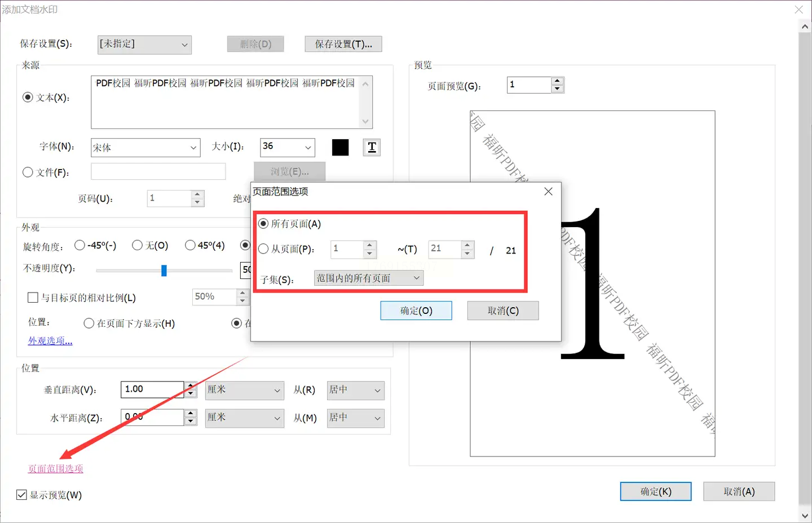This screenshot has width=812, height=523.
Task: Open the 从(M) 居中 dropdown
Action: 356,418
